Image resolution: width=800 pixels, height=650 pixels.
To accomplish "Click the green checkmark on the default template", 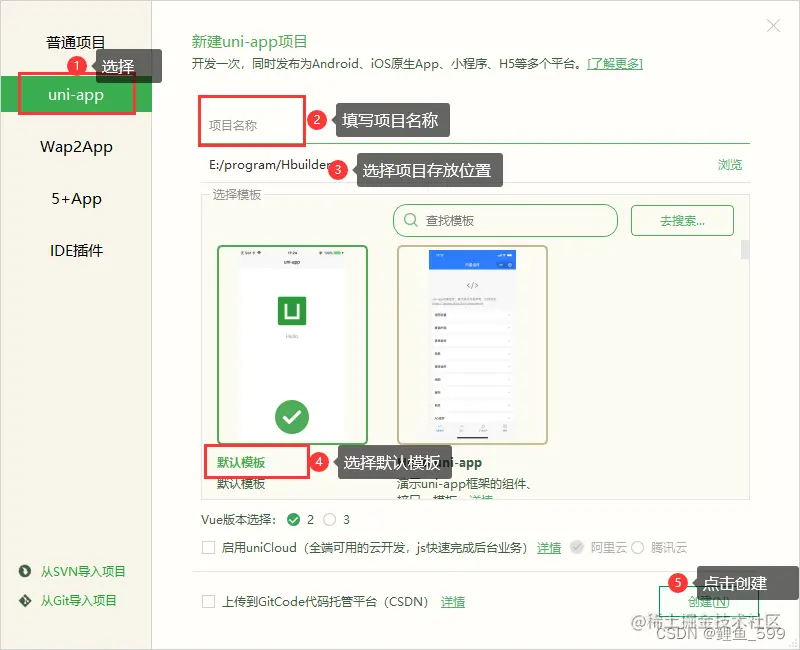I will tap(292, 417).
